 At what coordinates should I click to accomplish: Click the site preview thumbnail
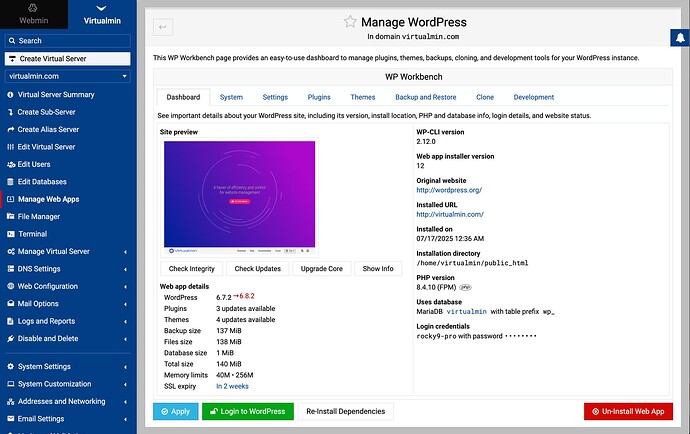tap(239, 198)
